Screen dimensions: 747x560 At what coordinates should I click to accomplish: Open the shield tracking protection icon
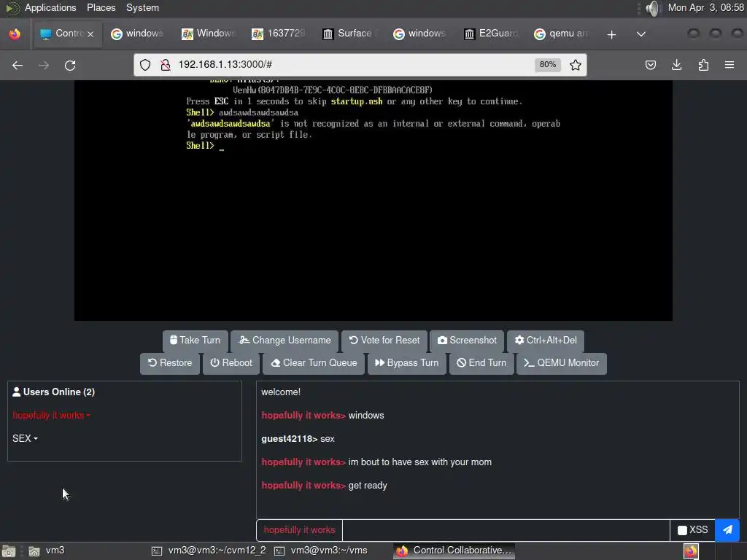click(145, 65)
